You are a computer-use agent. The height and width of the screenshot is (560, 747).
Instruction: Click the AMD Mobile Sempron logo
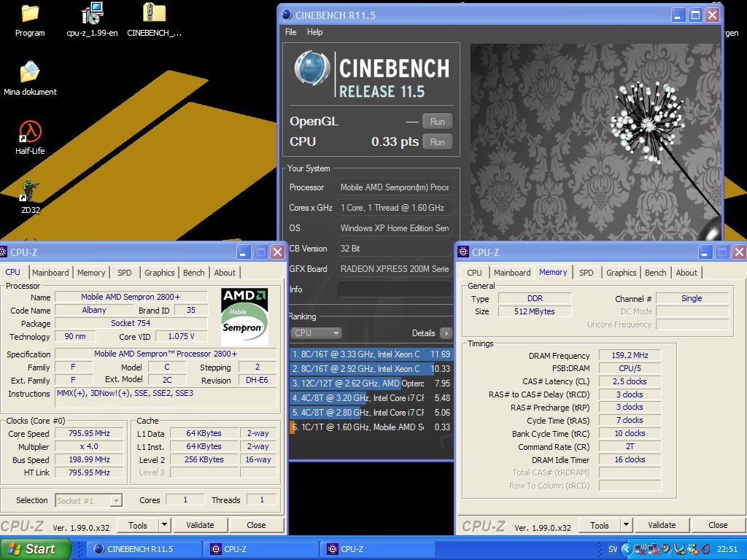click(244, 316)
